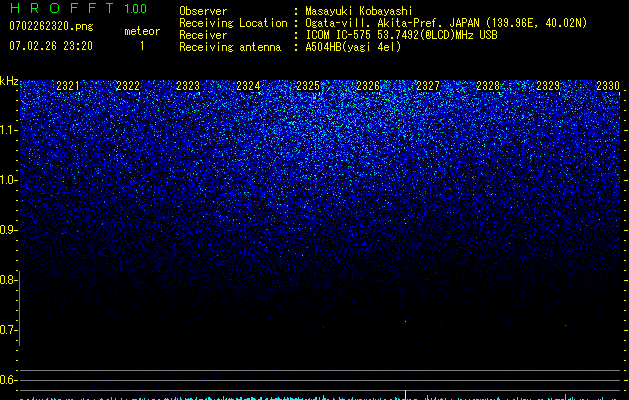Select observer name Masayuki Kobayashi

click(x=359, y=11)
